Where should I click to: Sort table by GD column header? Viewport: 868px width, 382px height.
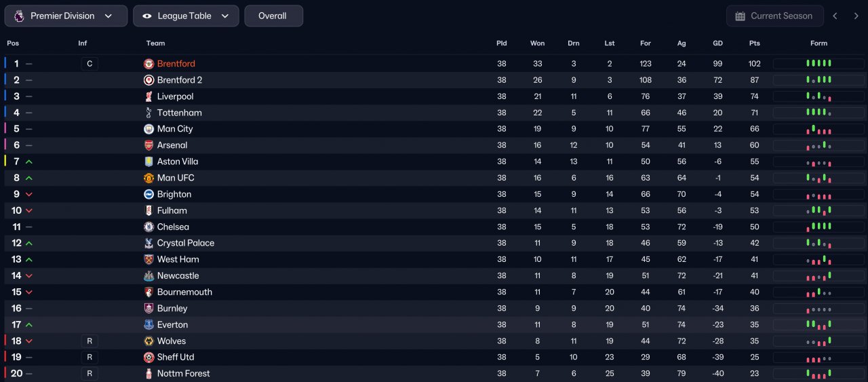point(717,43)
